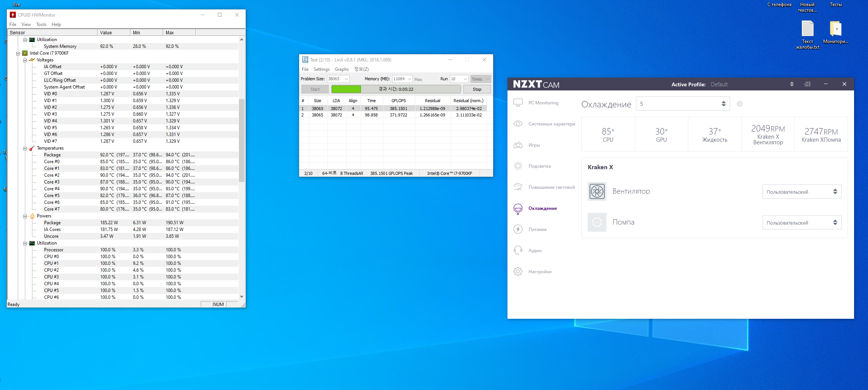This screenshot has width=868, height=390.
Task: Collapse Utilization branch containing Processor row
Action: [x=25, y=243]
